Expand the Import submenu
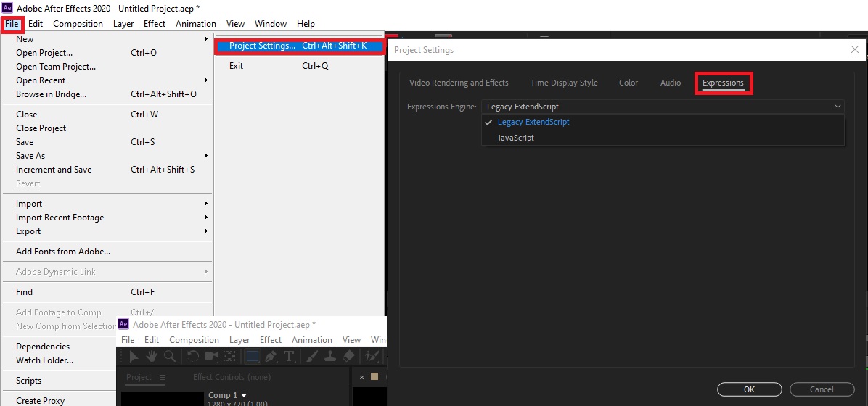Viewport: 868px width, 406px height. pyautogui.click(x=29, y=204)
